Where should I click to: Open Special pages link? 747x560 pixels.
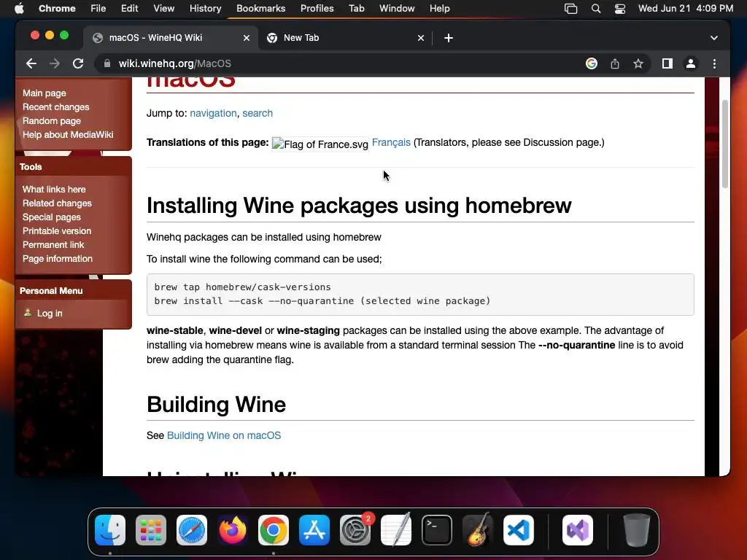point(52,217)
